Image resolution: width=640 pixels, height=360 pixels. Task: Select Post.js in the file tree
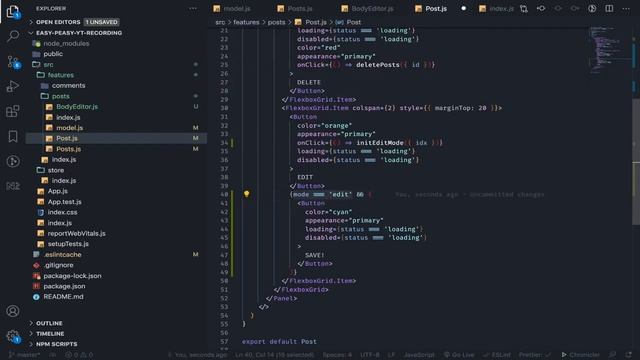(x=67, y=138)
